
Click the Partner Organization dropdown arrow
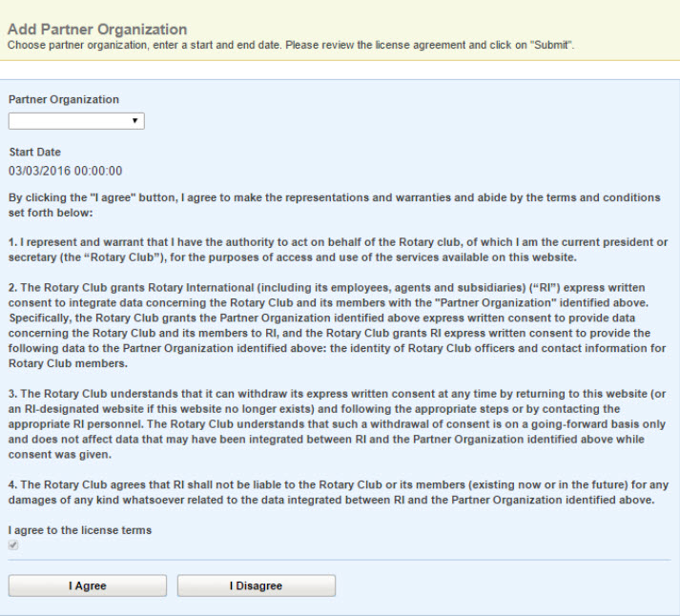pos(135,121)
